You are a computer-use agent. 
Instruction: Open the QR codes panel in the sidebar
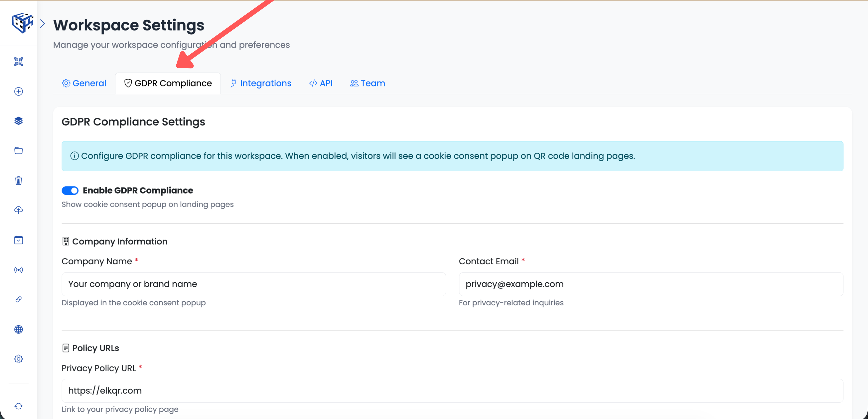pyautogui.click(x=19, y=61)
